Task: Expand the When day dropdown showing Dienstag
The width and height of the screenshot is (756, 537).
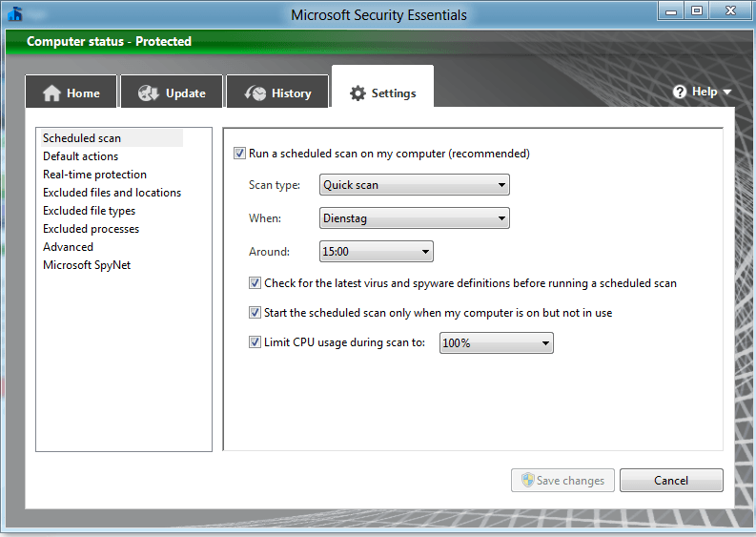Action: coord(414,218)
